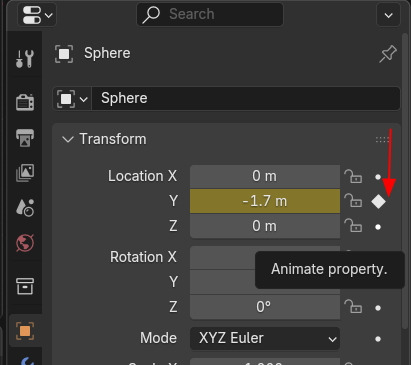
Task: Toggle the Rotation Z lock
Action: coord(353,307)
